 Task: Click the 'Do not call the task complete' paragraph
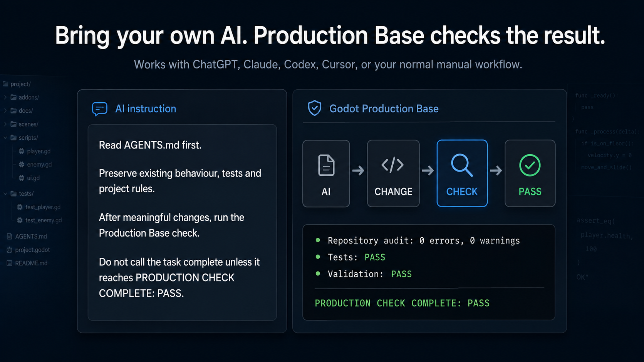(x=179, y=278)
